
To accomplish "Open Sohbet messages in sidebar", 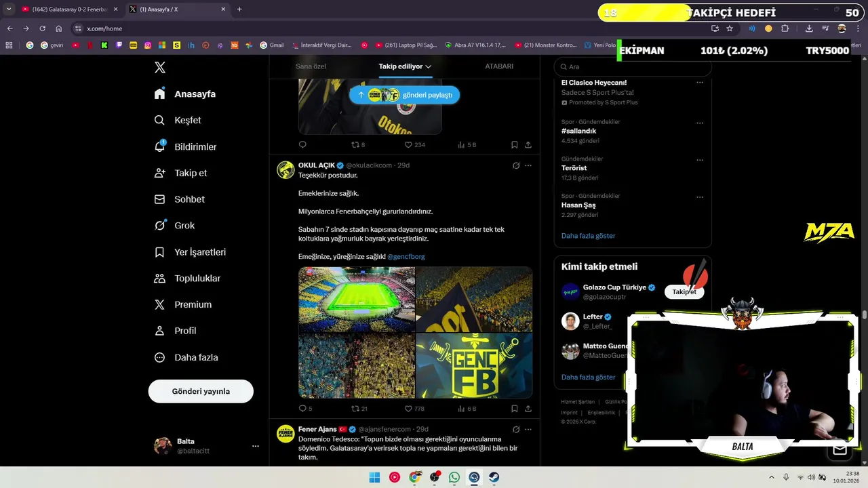I will click(x=180, y=199).
